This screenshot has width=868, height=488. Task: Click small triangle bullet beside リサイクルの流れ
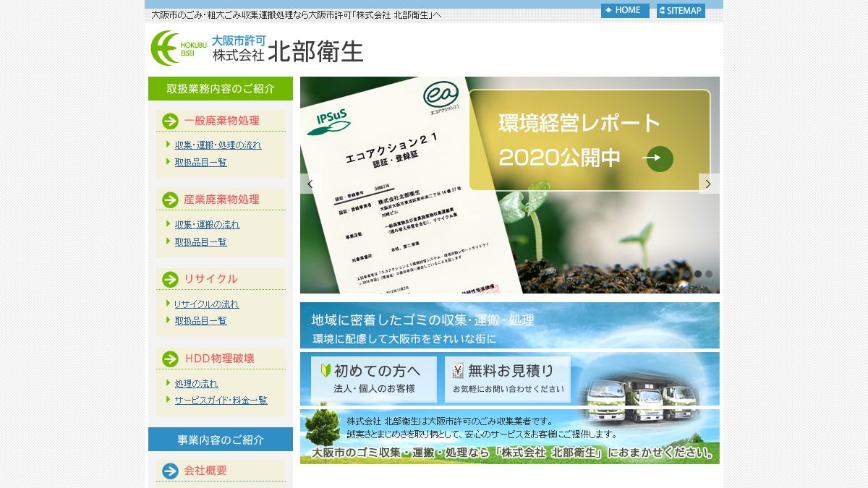tap(169, 303)
